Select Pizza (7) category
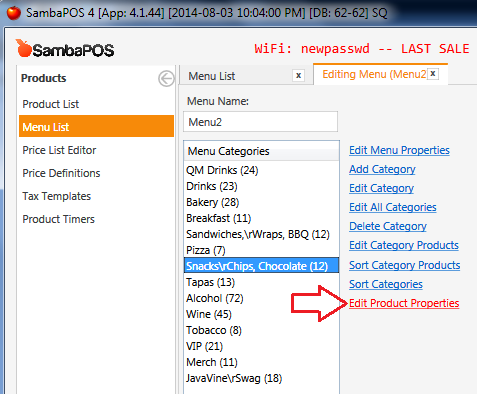The width and height of the screenshot is (477, 394). (x=261, y=250)
